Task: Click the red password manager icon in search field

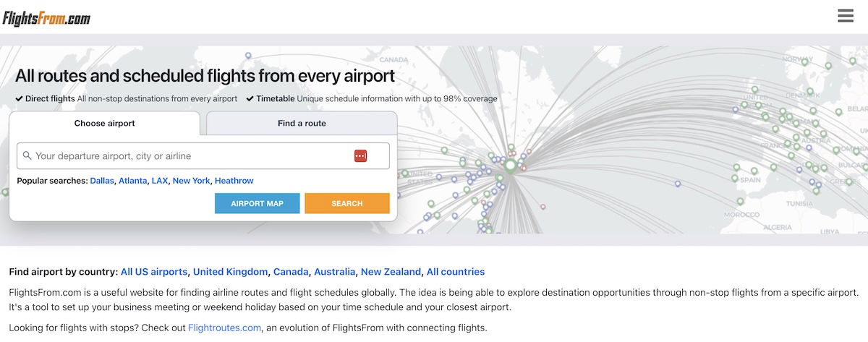Action: (x=361, y=156)
